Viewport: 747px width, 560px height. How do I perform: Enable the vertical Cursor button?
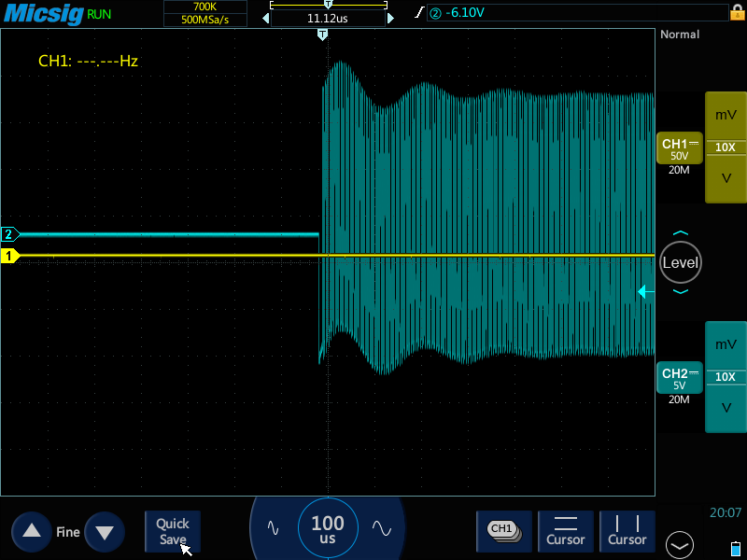pyautogui.click(x=627, y=531)
